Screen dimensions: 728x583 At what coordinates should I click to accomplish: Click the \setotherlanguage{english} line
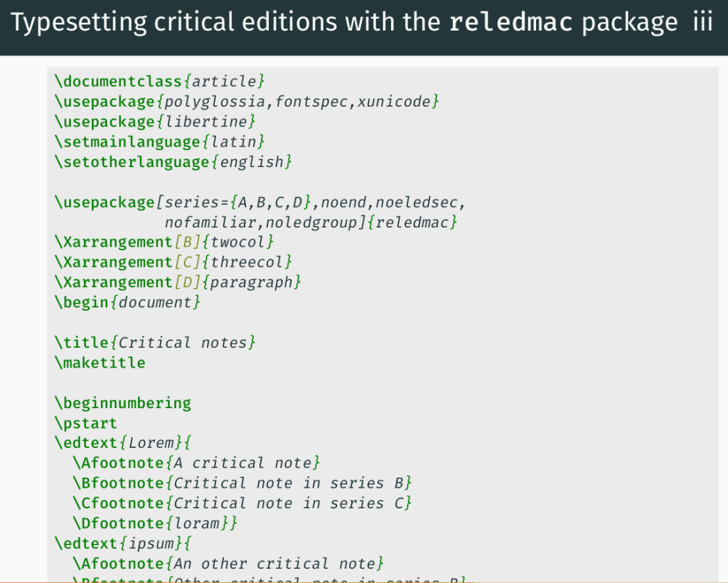point(173,162)
